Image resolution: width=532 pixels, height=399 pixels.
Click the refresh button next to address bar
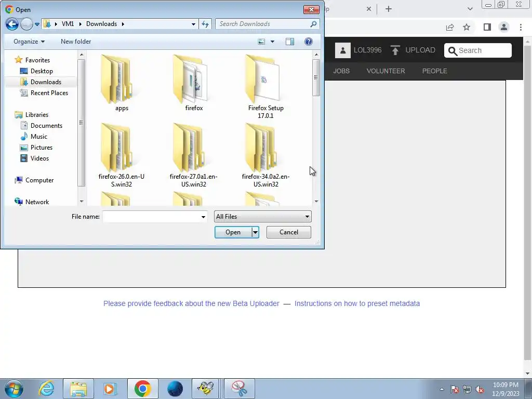coord(205,24)
